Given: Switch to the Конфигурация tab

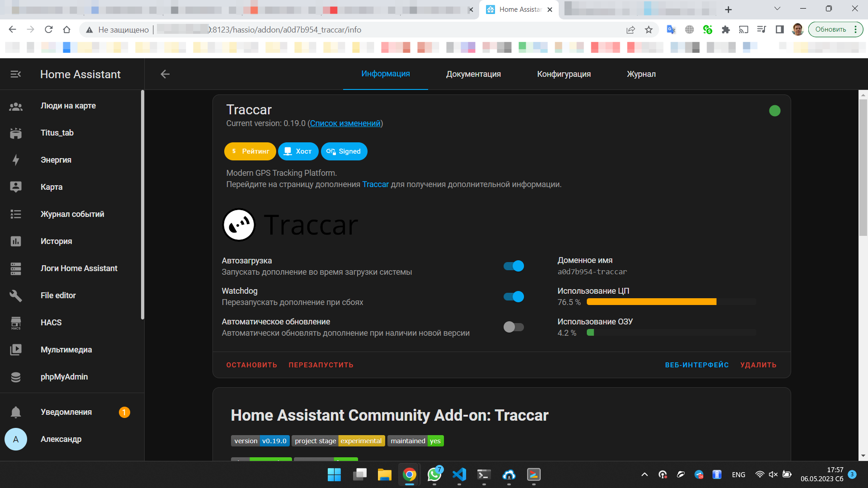Looking at the screenshot, I should (x=564, y=74).
